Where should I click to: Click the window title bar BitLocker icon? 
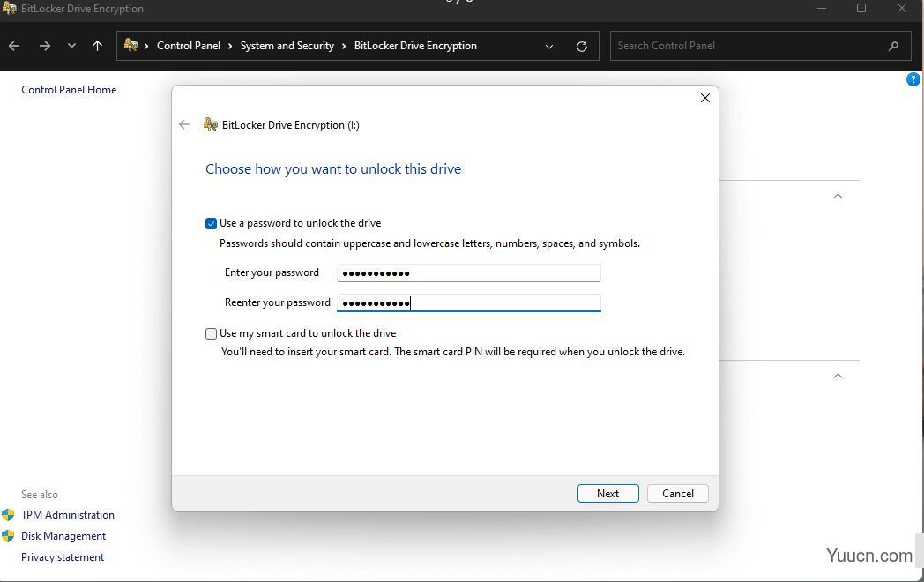pyautogui.click(x=9, y=8)
